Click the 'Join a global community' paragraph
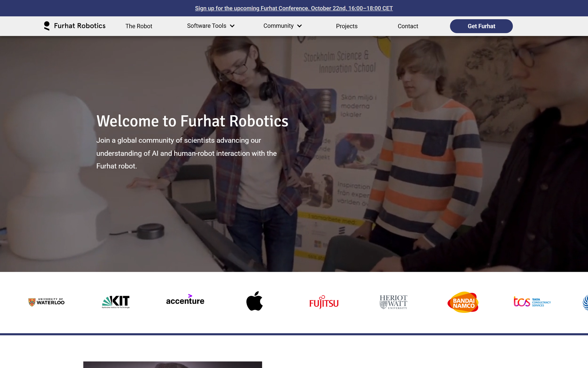This screenshot has width=588, height=368. click(187, 153)
